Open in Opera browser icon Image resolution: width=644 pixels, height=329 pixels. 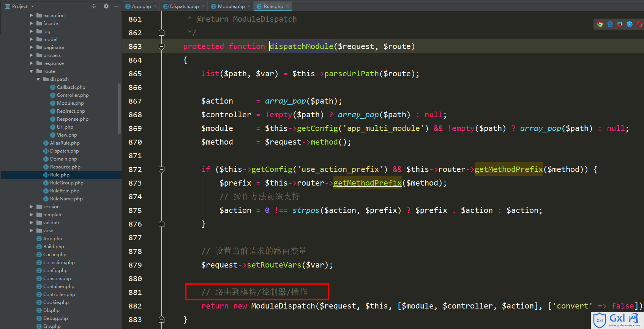639,24
